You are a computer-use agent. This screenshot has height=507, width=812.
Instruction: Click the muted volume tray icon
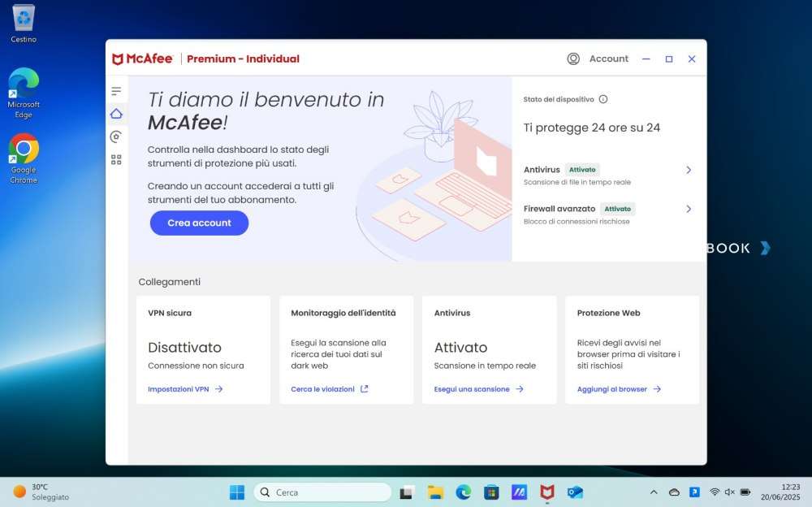tap(730, 492)
